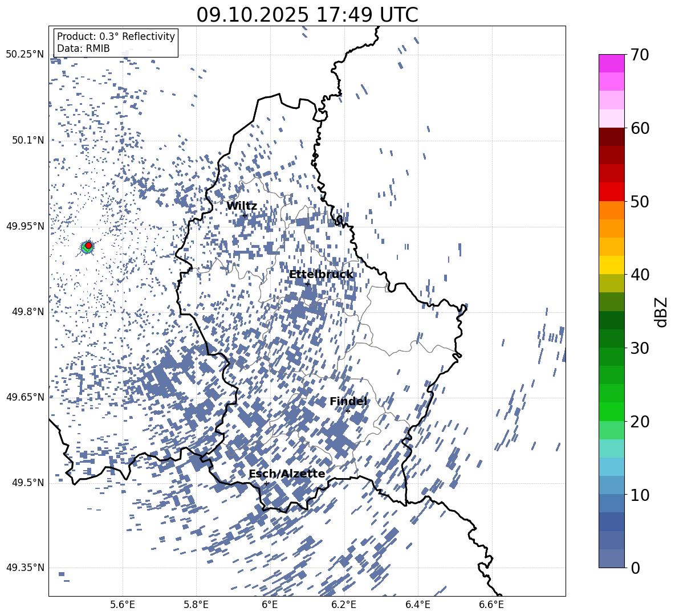Click the magenta top colorbar swatch
Screen dimensions: 675x616
[x=611, y=64]
